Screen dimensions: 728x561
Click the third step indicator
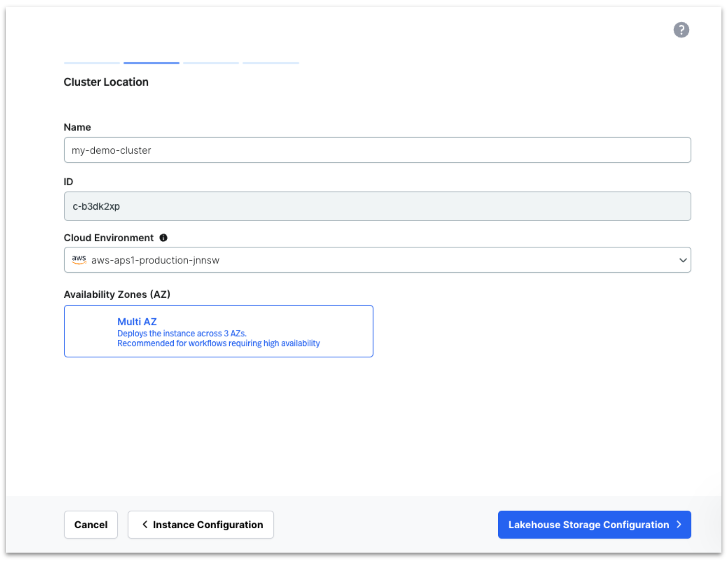[210, 62]
